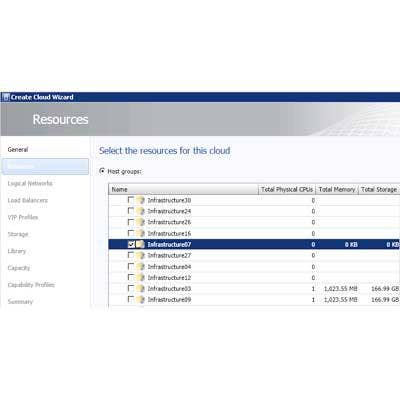Go to the Logical Networks step
Screen dimensions: 400x400
(30, 183)
